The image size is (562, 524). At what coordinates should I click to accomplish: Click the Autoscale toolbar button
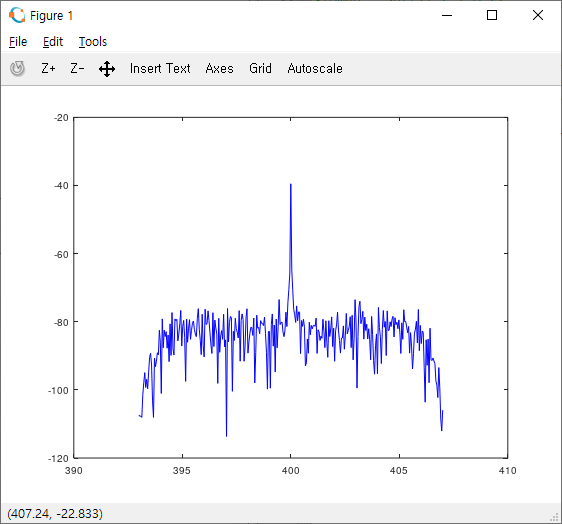point(315,68)
